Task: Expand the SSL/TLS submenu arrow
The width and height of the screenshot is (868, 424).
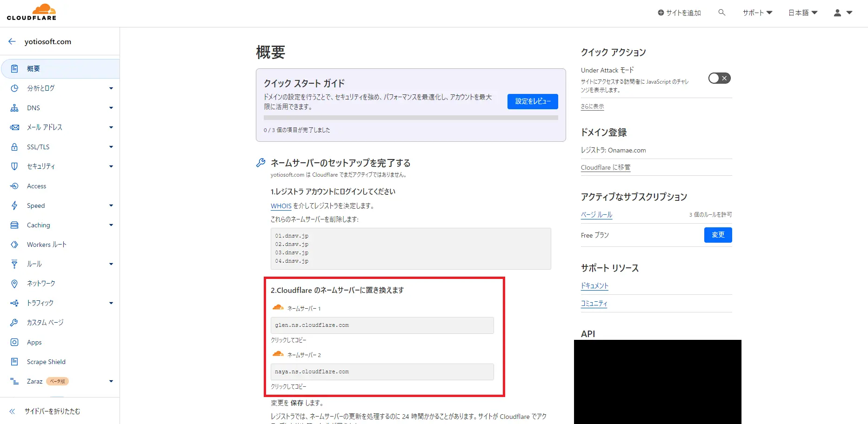Action: pyautogui.click(x=111, y=147)
